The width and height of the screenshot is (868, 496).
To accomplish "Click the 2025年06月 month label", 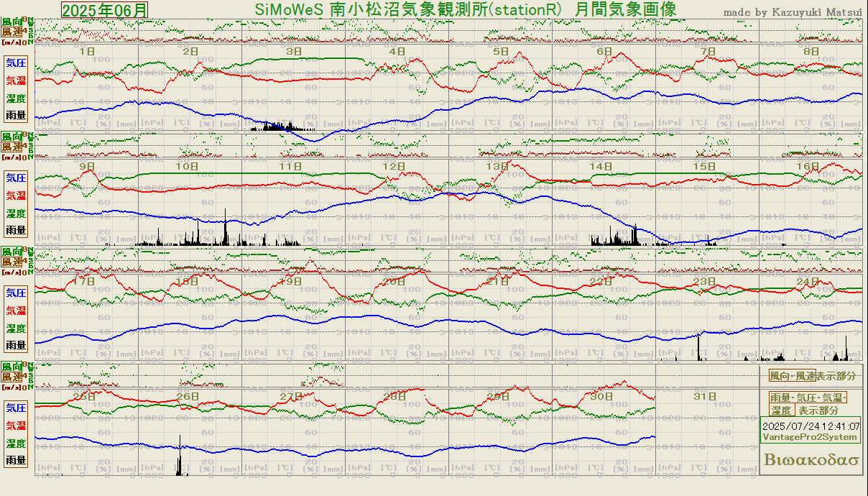I will coord(105,10).
